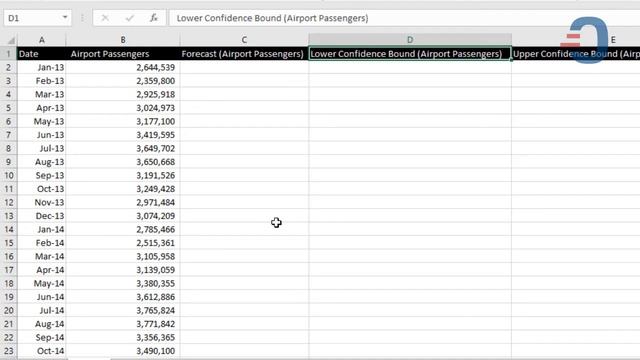Select row 1 header
Screen dimensions: 640x360
click(8, 54)
